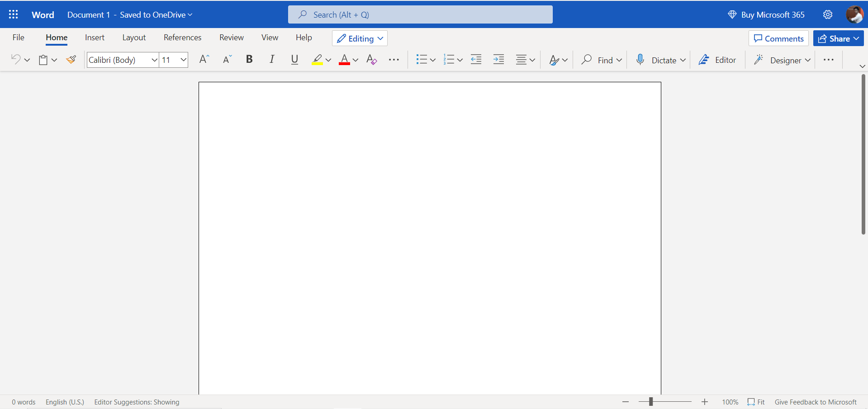Click the Shrink Font icon
Screen dimensions: 868x409
pos(227,60)
